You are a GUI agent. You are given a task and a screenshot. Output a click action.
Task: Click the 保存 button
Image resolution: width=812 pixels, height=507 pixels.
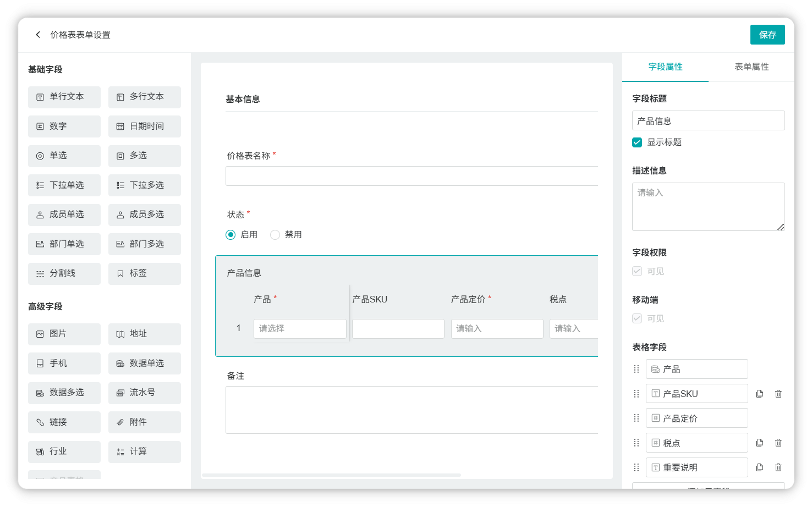pos(767,35)
